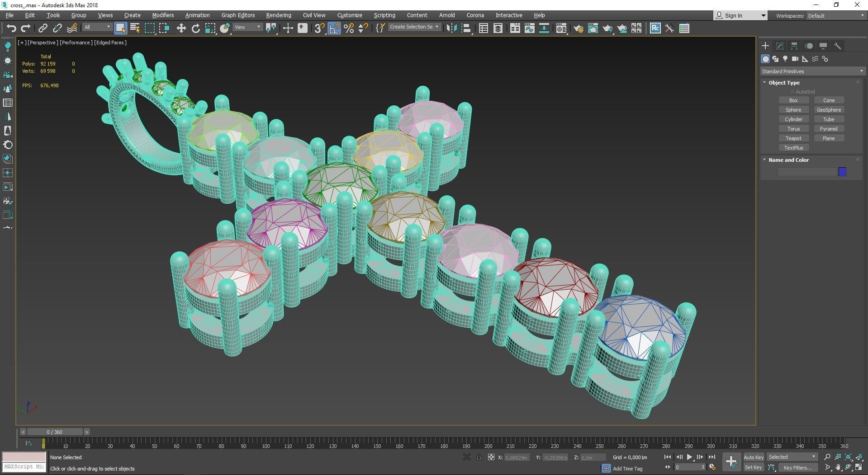Play the animation

click(689, 457)
